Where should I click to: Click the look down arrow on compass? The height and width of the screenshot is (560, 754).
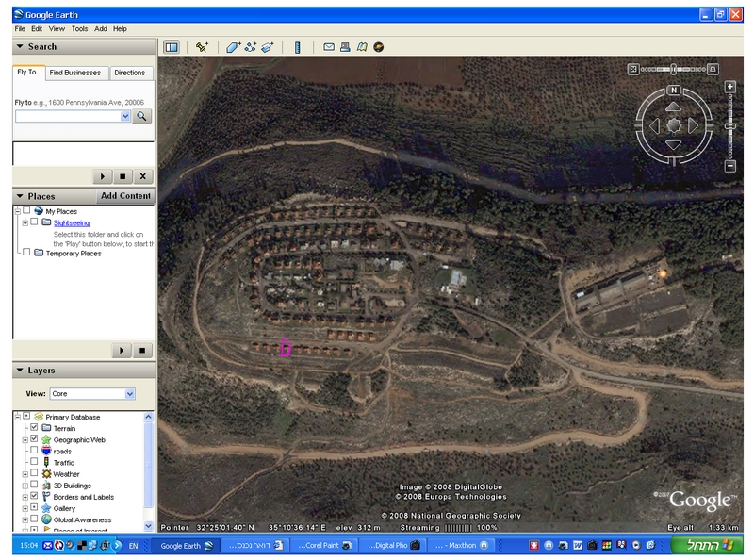click(673, 145)
